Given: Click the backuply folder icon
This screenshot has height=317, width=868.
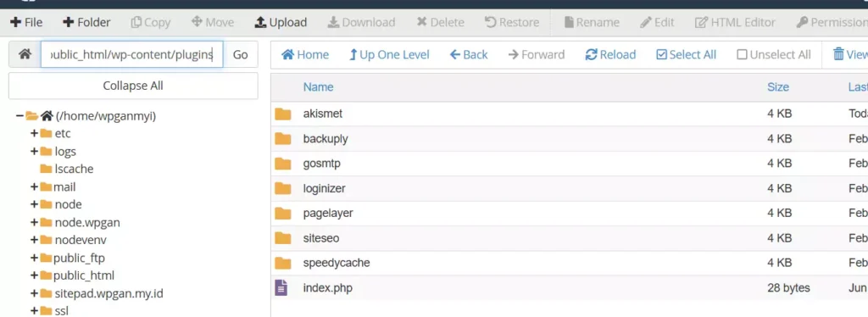Looking at the screenshot, I should coord(283,139).
